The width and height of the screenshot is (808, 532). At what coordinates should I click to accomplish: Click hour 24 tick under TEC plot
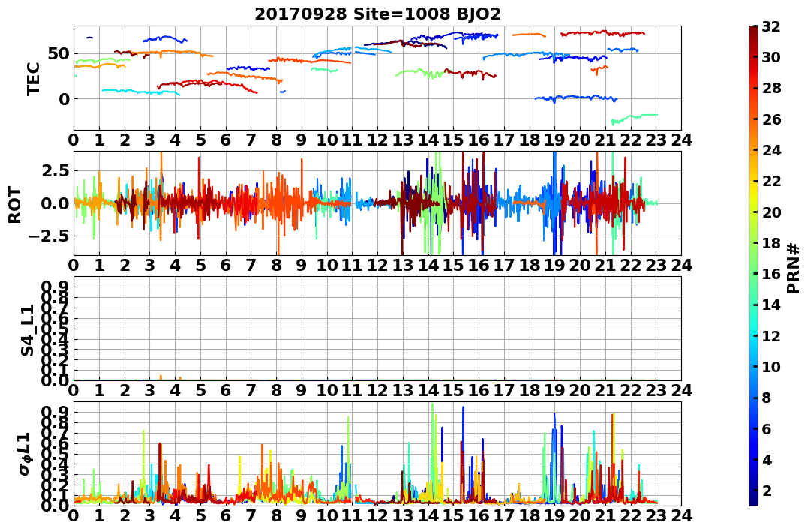click(682, 140)
